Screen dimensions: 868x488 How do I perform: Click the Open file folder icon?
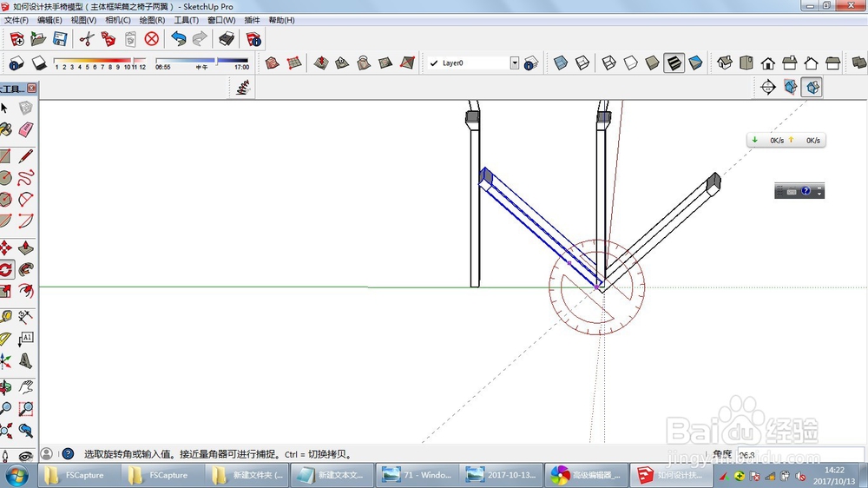coord(38,39)
